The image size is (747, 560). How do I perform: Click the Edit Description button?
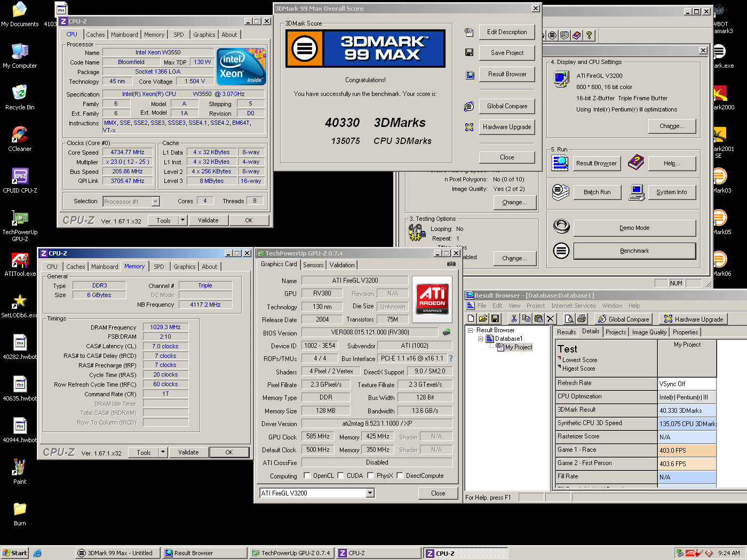coord(507,32)
